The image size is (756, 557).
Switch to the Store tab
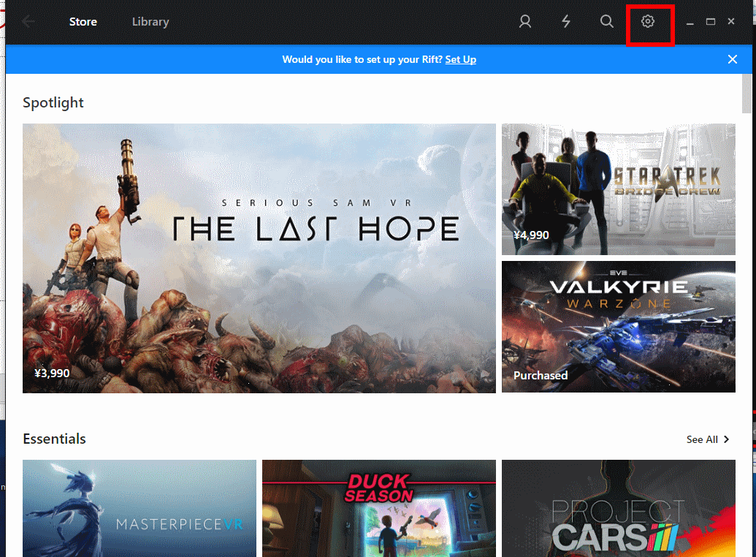coord(83,22)
